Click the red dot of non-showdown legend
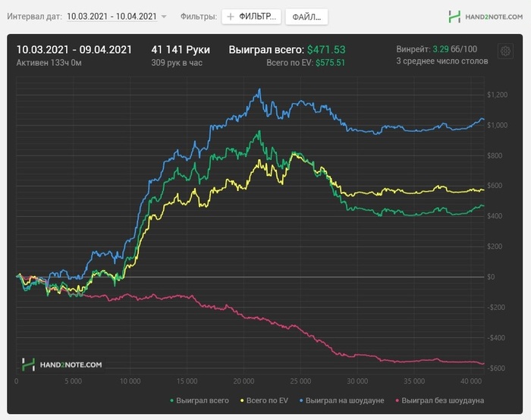The image size is (531, 420). pyautogui.click(x=397, y=401)
